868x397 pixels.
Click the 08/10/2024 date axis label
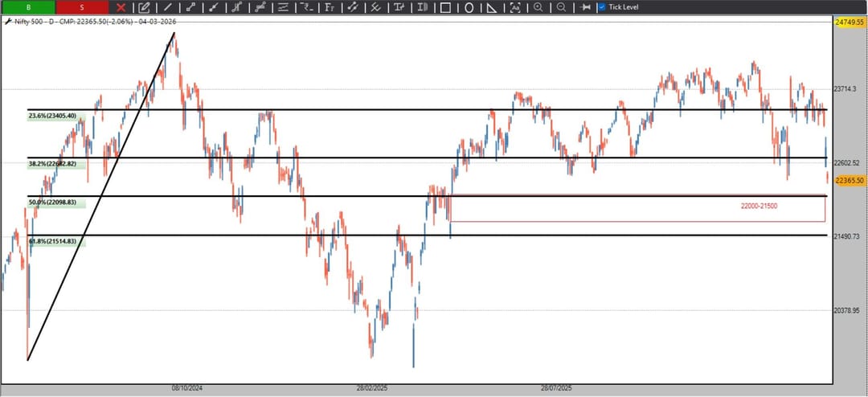[187, 389]
